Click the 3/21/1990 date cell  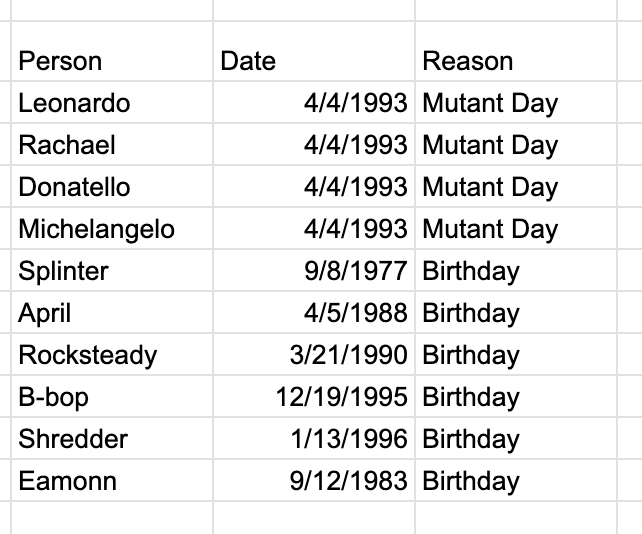(x=314, y=355)
